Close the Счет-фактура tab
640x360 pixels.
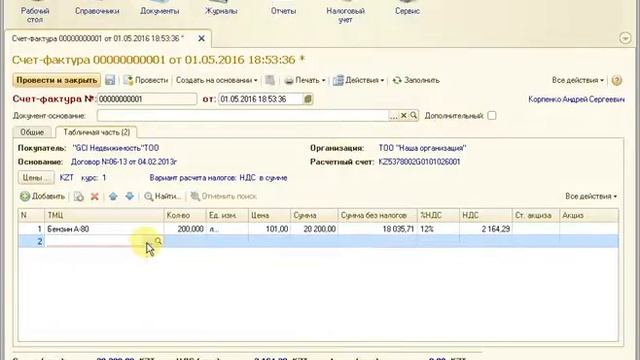point(201,38)
